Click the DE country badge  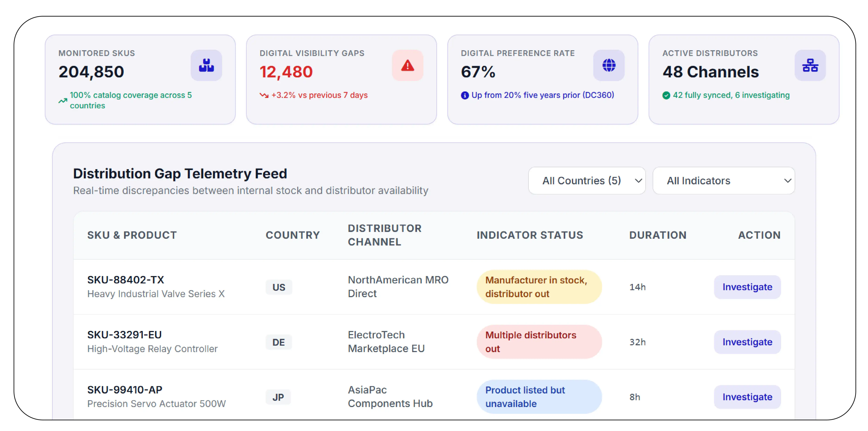click(x=278, y=342)
